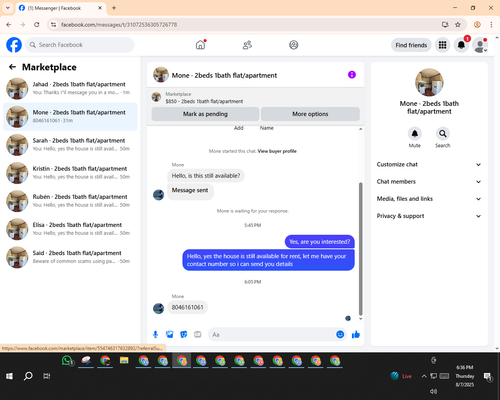Open File Explorer from the taskbar
The image size is (500, 400).
coord(124,360)
